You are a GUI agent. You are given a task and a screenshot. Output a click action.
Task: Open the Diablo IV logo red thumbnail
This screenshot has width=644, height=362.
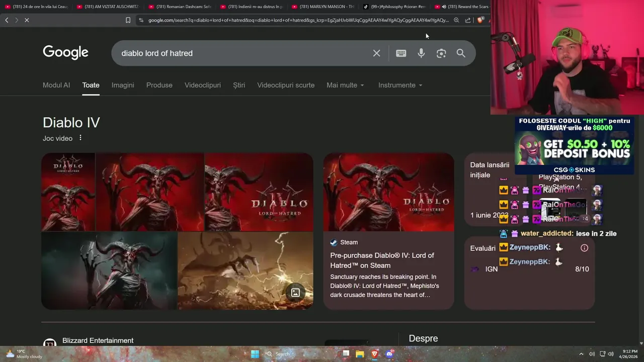click(259, 192)
